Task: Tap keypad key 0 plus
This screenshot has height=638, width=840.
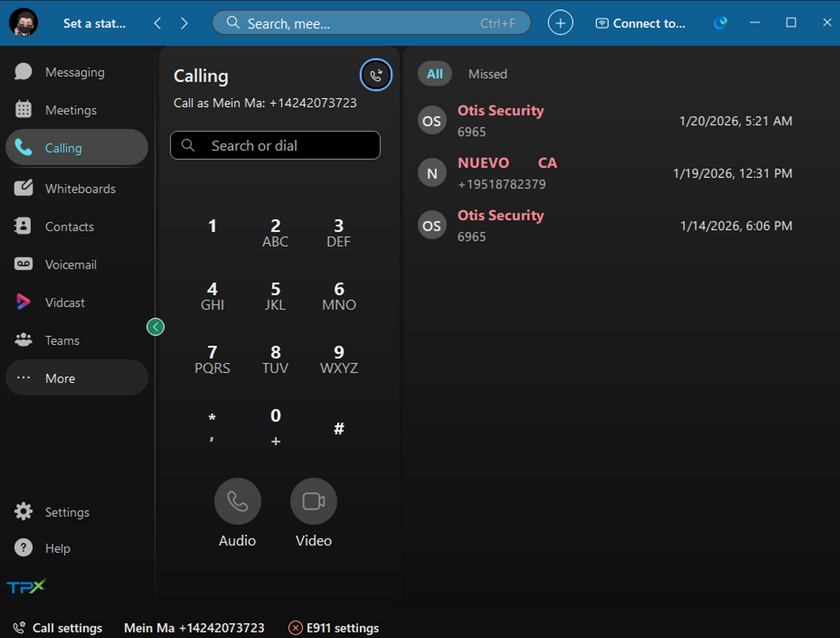Action: (x=275, y=428)
